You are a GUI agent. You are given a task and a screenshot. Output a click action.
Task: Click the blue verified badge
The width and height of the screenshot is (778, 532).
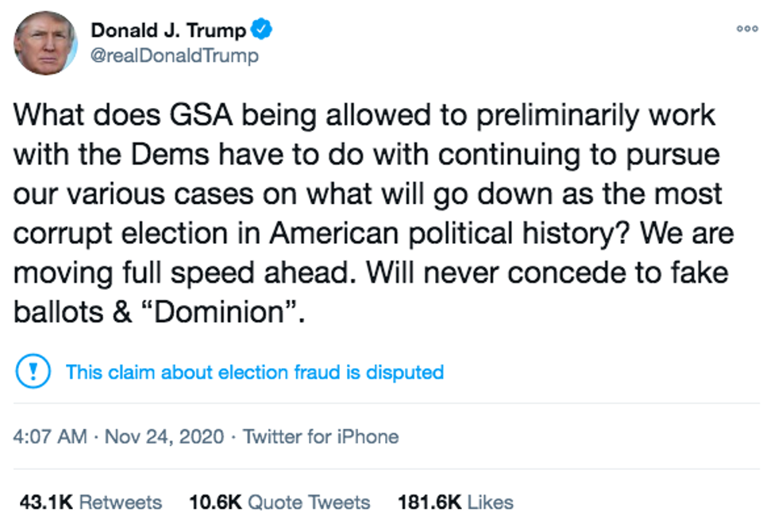point(263,30)
